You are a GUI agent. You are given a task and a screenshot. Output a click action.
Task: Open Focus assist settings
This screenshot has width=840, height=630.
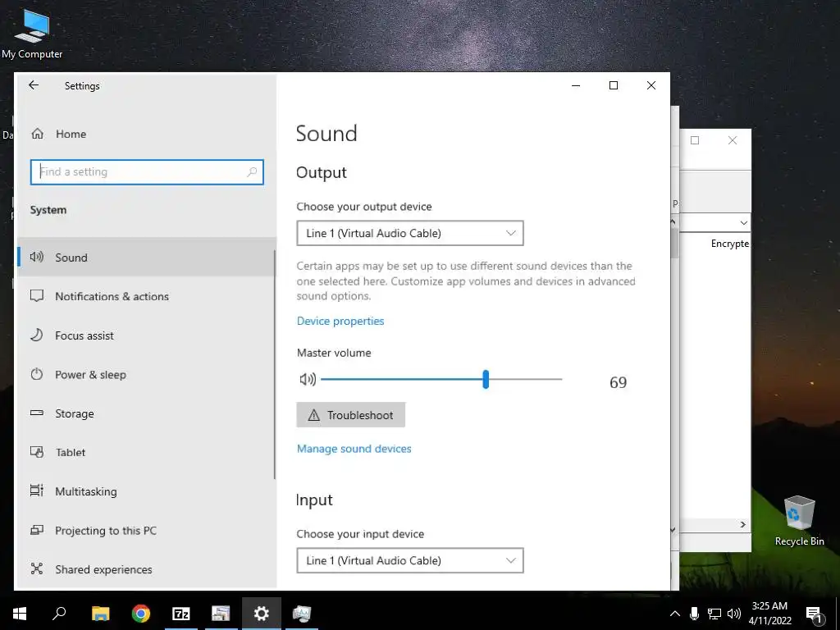(146, 336)
